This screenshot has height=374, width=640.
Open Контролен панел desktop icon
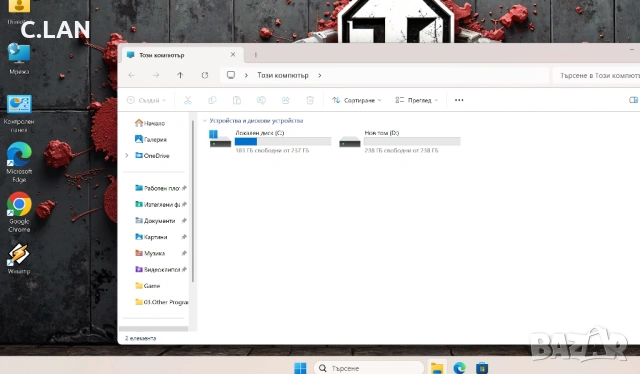tap(19, 114)
